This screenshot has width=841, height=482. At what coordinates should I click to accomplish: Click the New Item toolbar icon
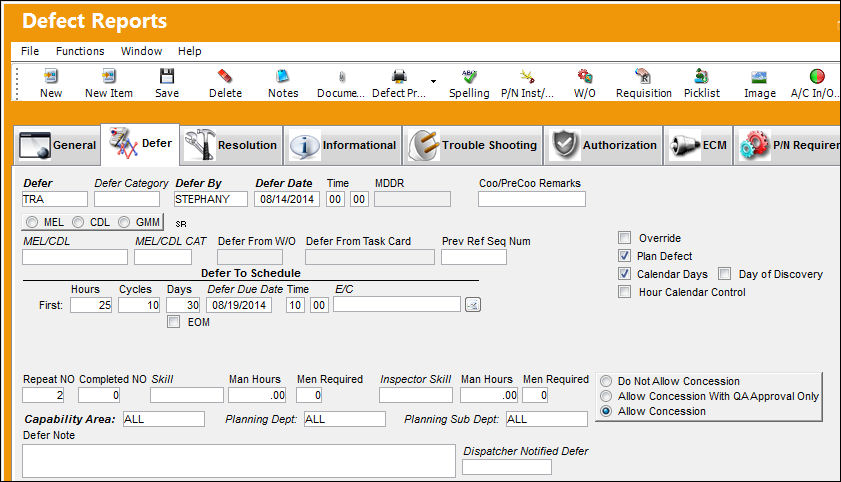(109, 76)
